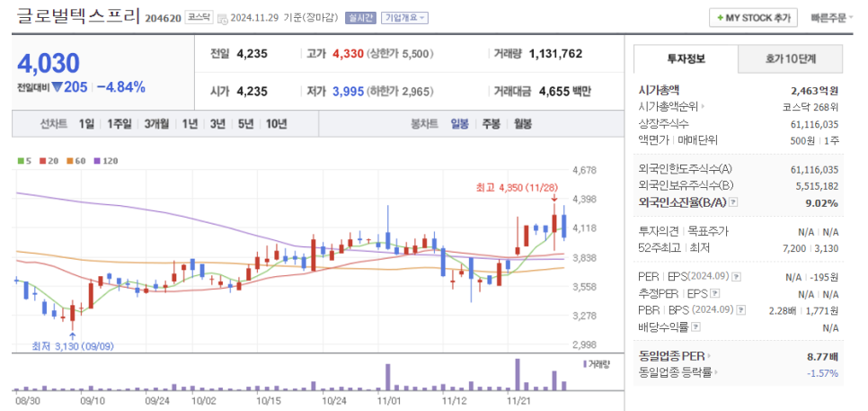
Task: Click the 거래대금 value 4,655 백만
Action: tap(564, 92)
